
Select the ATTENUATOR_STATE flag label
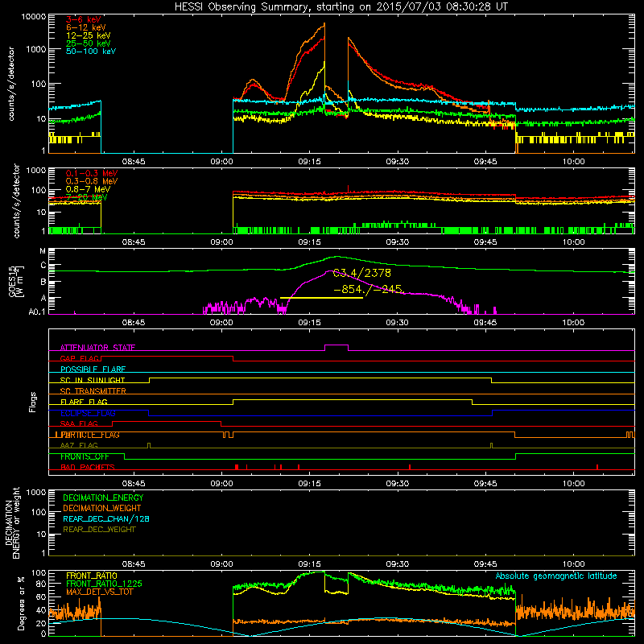point(97,348)
